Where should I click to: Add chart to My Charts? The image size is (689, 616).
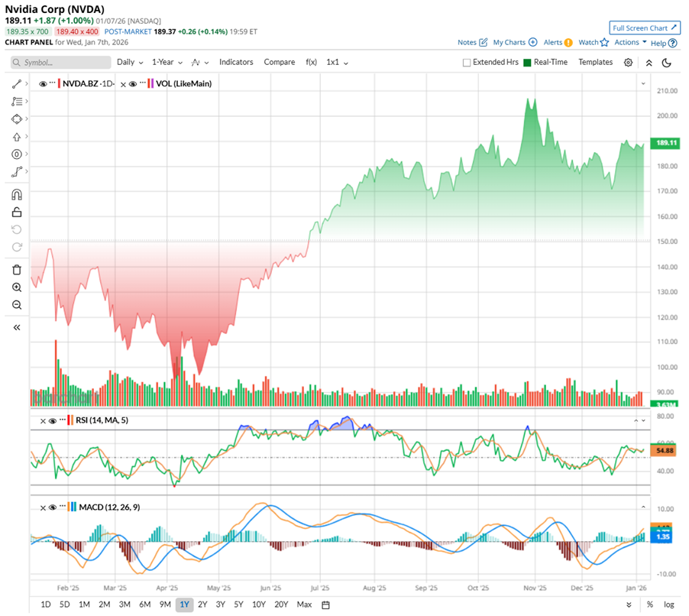pyautogui.click(x=515, y=42)
